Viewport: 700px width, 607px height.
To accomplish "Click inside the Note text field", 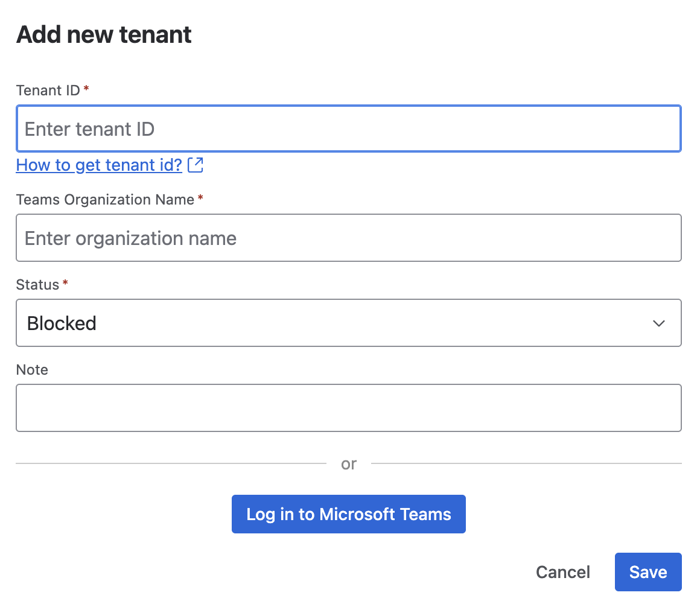I will pos(349,408).
